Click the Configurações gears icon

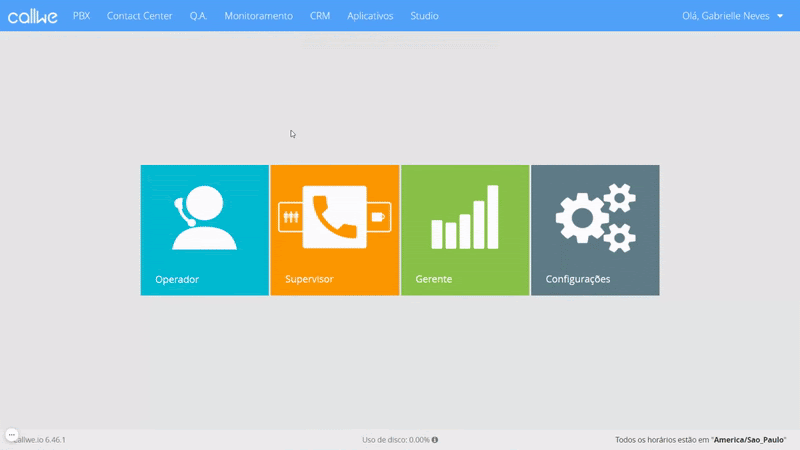point(595,217)
